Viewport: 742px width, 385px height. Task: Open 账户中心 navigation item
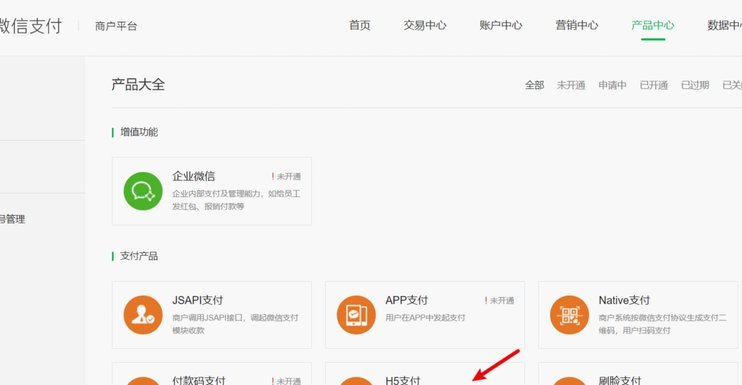point(501,25)
